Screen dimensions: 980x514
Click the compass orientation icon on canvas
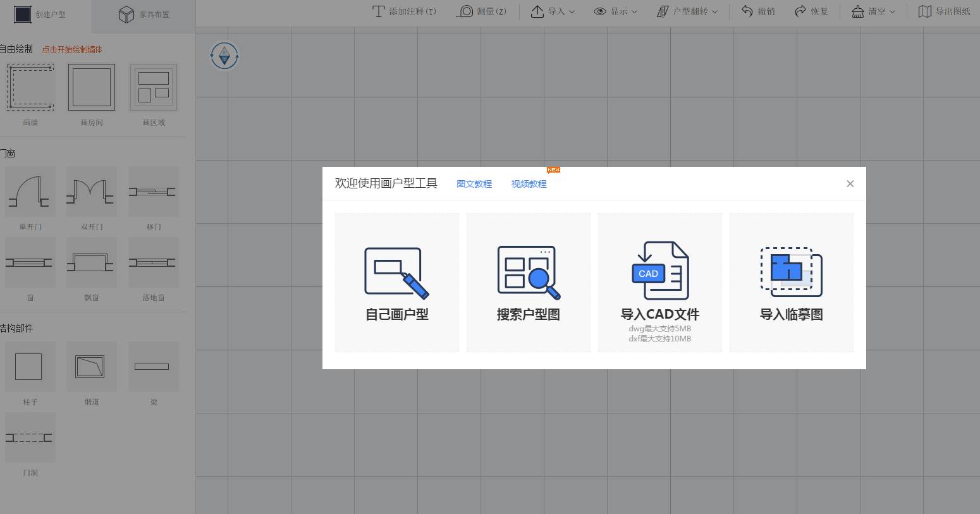224,56
